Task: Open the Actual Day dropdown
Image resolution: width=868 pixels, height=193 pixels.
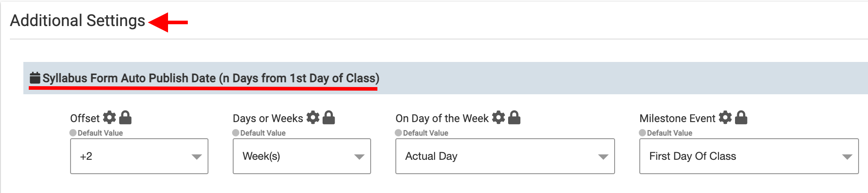Action: [505, 156]
